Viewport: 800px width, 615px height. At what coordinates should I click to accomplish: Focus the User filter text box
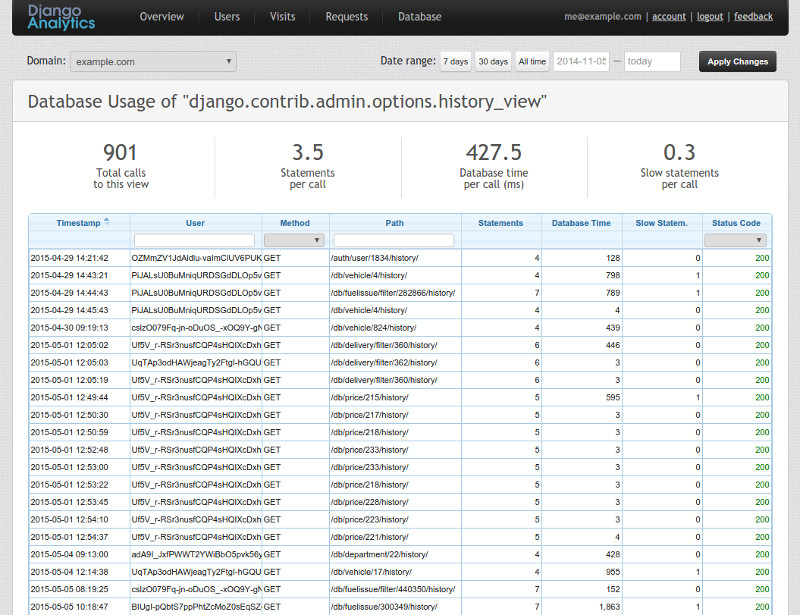[x=194, y=240]
